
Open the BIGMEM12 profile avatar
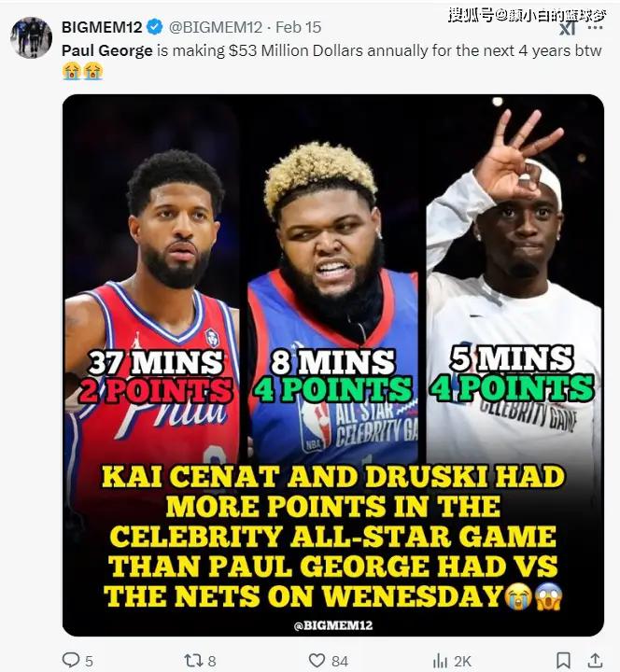(x=31, y=37)
